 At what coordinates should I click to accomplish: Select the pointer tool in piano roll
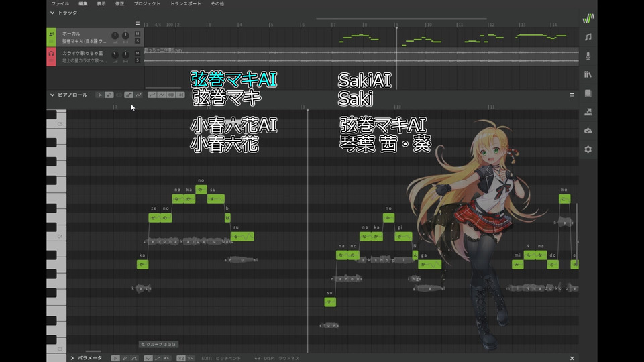click(x=99, y=95)
